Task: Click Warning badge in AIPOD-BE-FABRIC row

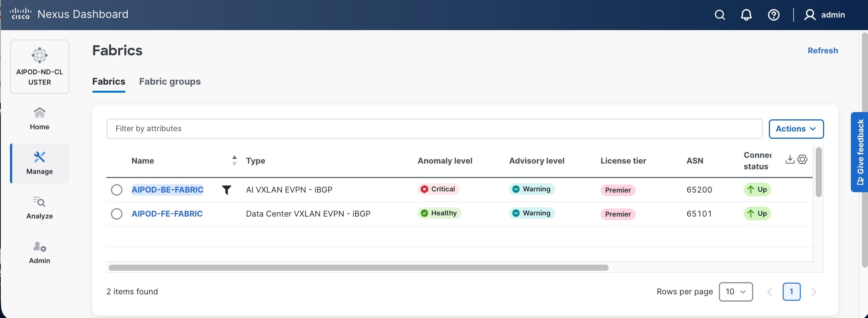Action: (532, 189)
